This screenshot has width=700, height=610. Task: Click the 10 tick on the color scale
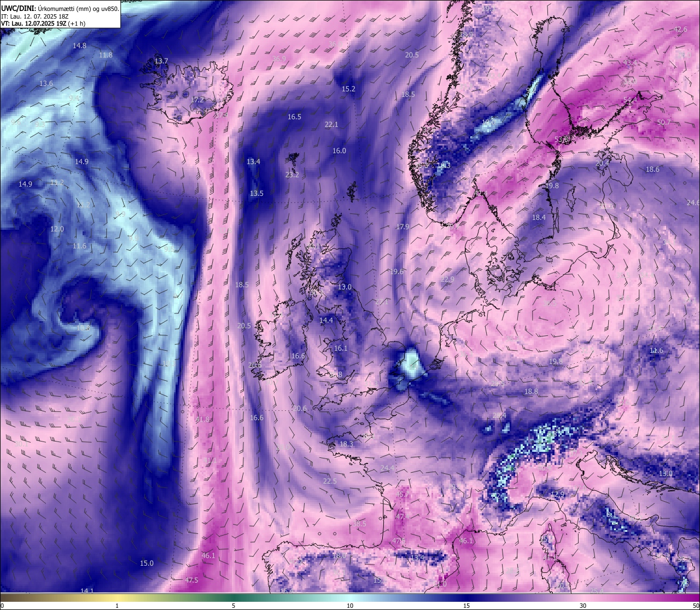tap(350, 606)
